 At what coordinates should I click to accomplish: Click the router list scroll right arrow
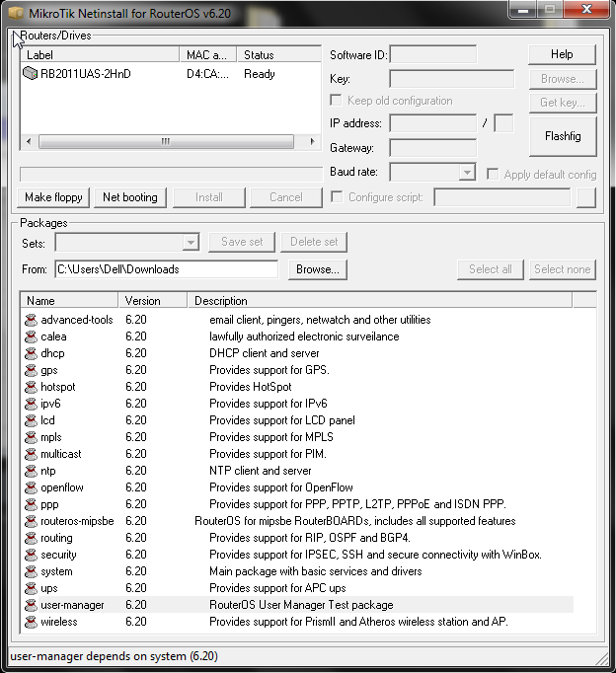click(312, 141)
